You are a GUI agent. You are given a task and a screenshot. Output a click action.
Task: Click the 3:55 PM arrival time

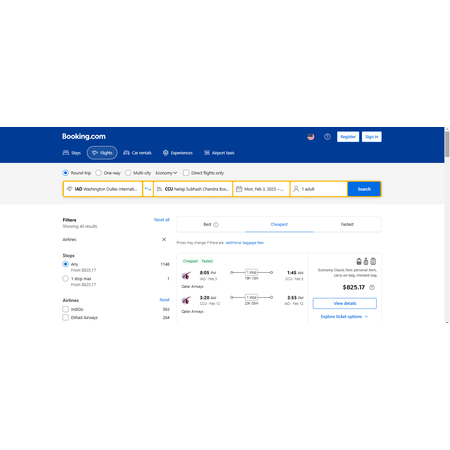pyautogui.click(x=295, y=297)
